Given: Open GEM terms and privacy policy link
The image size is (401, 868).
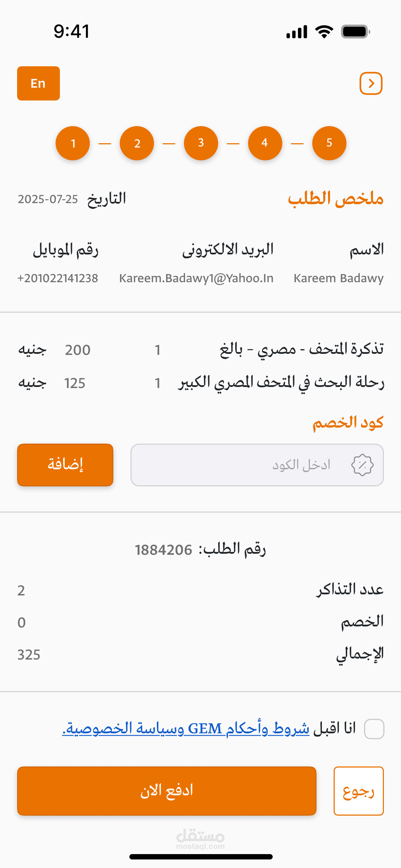Looking at the screenshot, I should (x=185, y=728).
